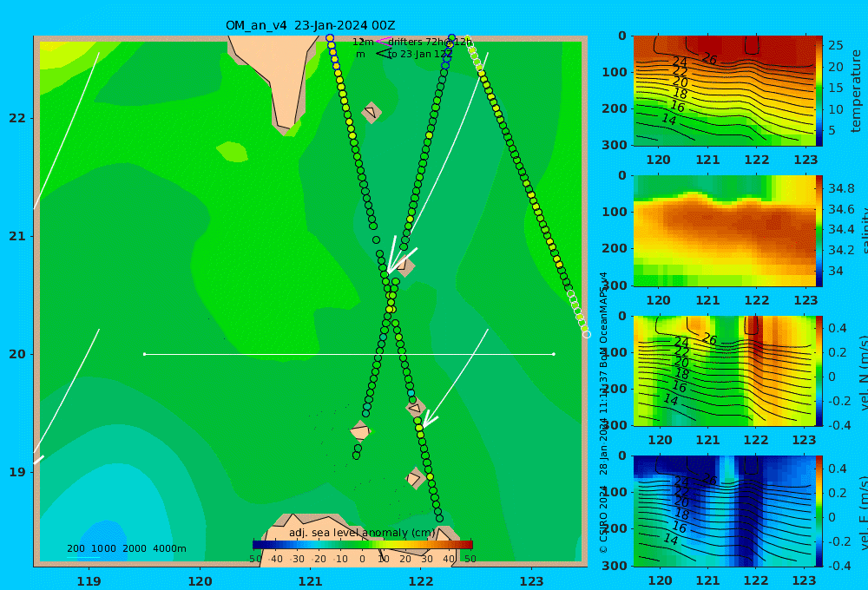This screenshot has height=590, width=868.
Task: Click the depth legend '200 1000 2000 4000m'
Action: 126,548
